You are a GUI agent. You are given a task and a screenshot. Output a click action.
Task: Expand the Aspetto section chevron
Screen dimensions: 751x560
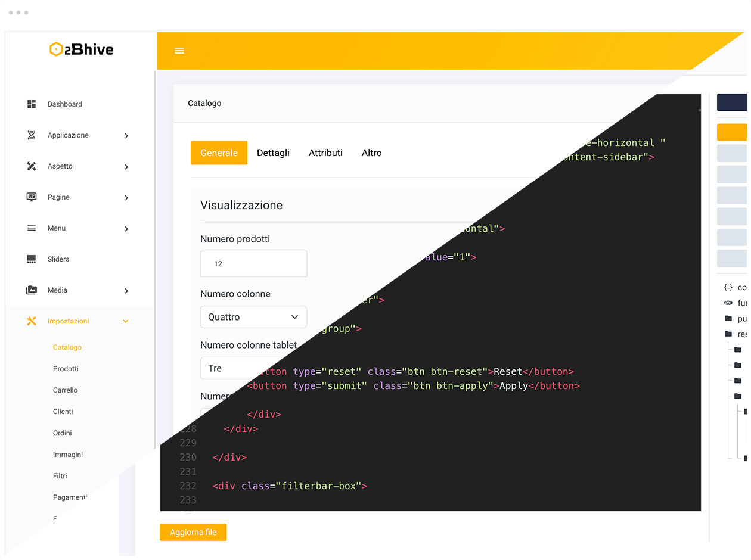[126, 167]
